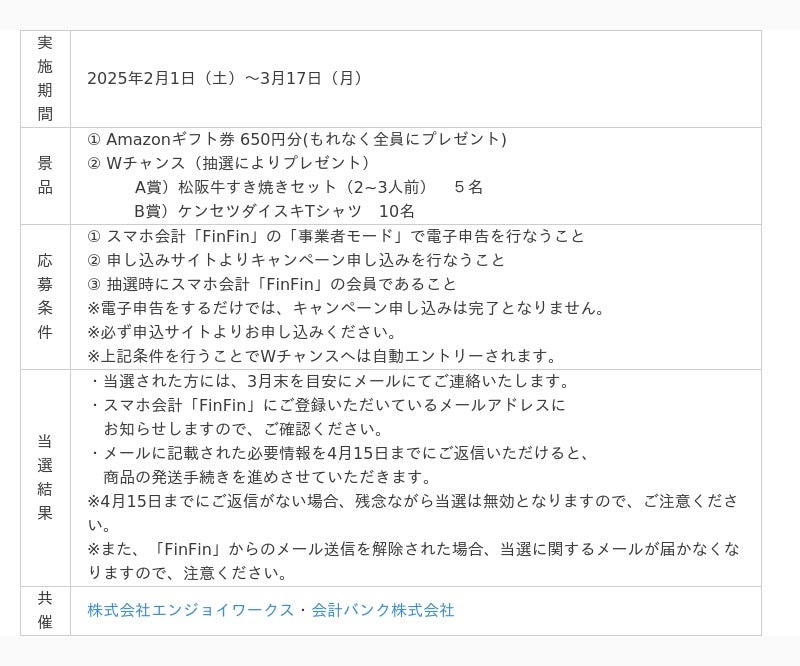Click the 応募条件 row header cell
This screenshot has height=666, width=800.
coord(45,296)
